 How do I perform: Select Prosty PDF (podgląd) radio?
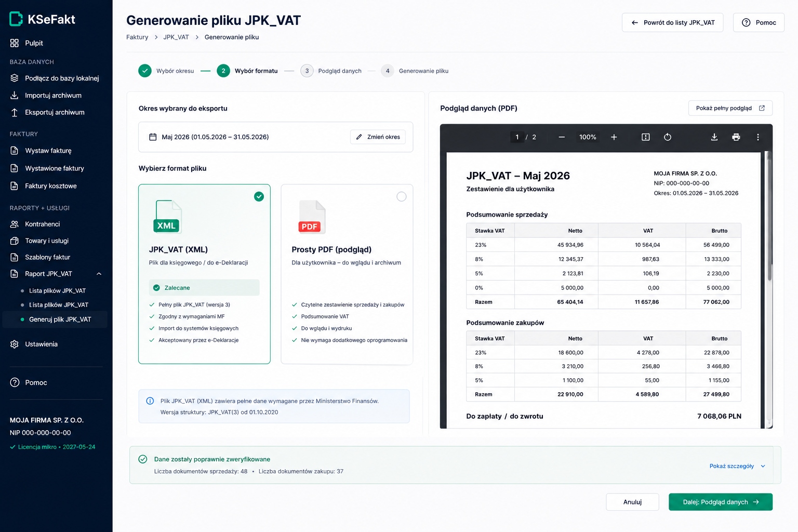coord(402,196)
